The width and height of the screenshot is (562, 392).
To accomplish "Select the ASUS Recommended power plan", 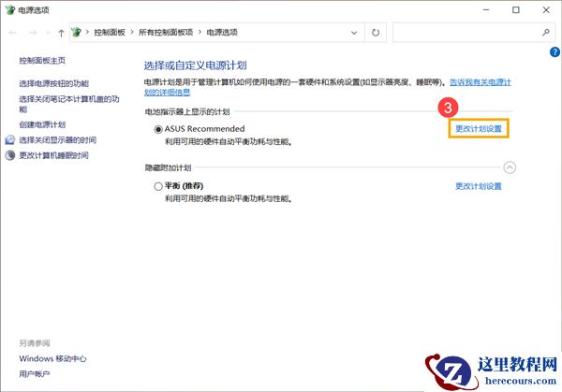I will 158,129.
